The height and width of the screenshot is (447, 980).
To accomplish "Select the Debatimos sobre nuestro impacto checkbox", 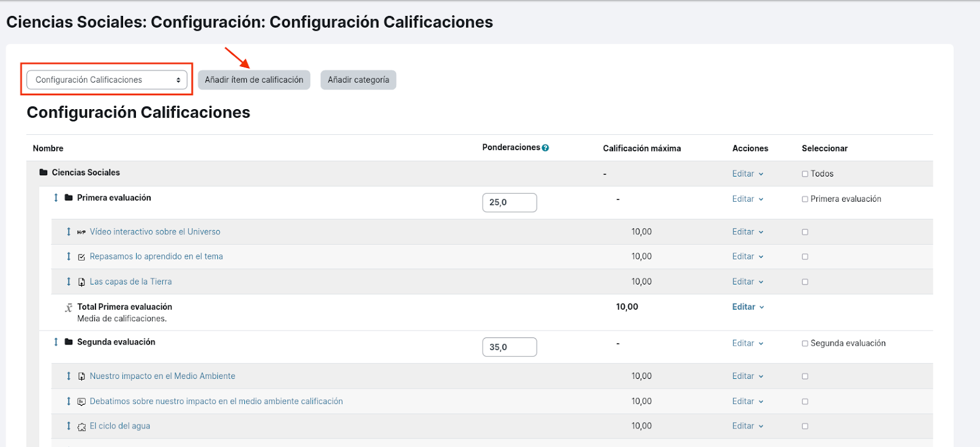I will click(x=805, y=402).
